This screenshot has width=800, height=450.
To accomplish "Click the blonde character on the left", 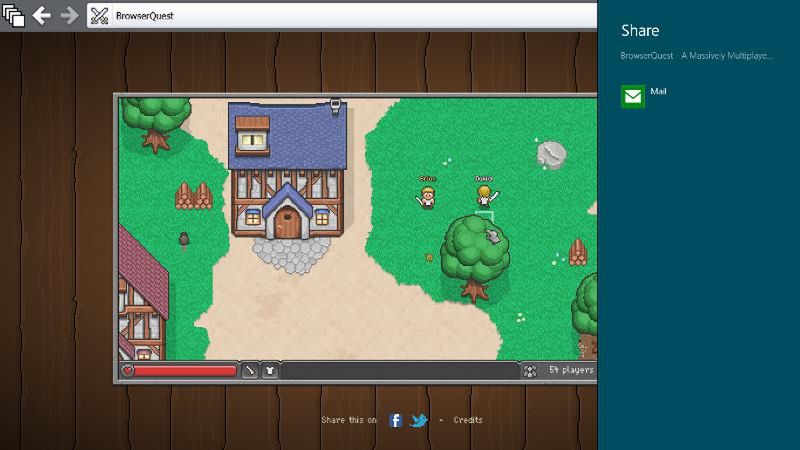I will coord(426,197).
